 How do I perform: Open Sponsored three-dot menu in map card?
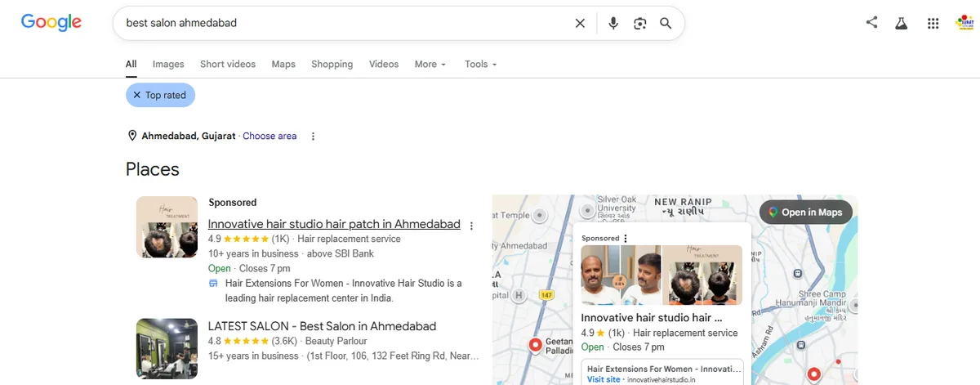tap(626, 239)
